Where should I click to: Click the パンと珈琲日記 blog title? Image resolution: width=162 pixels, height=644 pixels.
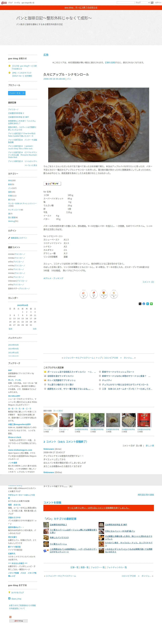coord(54,18)
